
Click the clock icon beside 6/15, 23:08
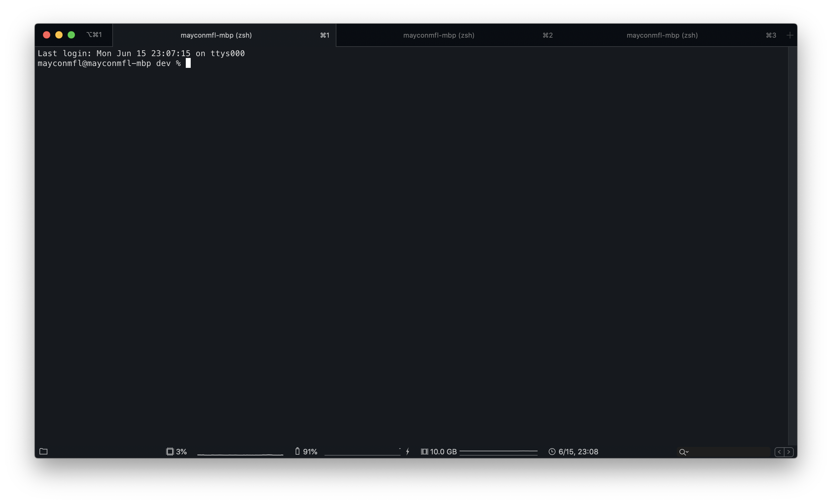point(552,452)
